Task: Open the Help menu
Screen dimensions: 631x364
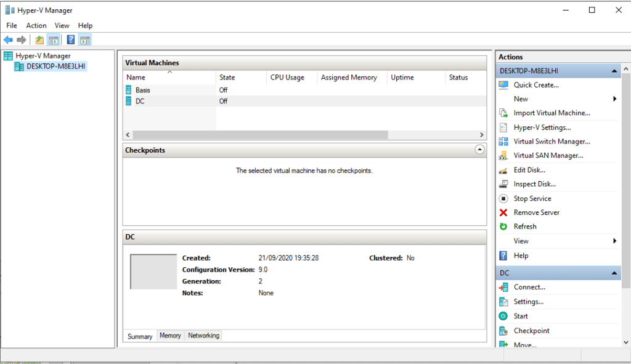Action: pyautogui.click(x=85, y=25)
